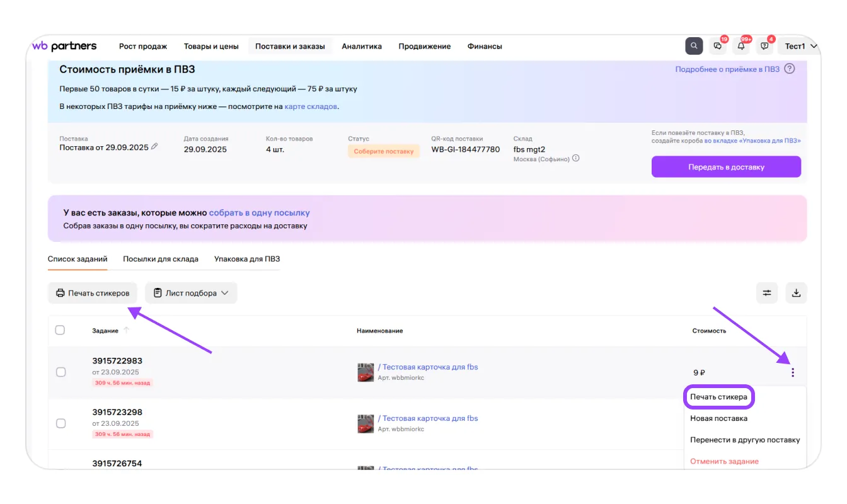This screenshot has width=847, height=504.
Task: Click the download icon above the table
Action: coord(796,293)
